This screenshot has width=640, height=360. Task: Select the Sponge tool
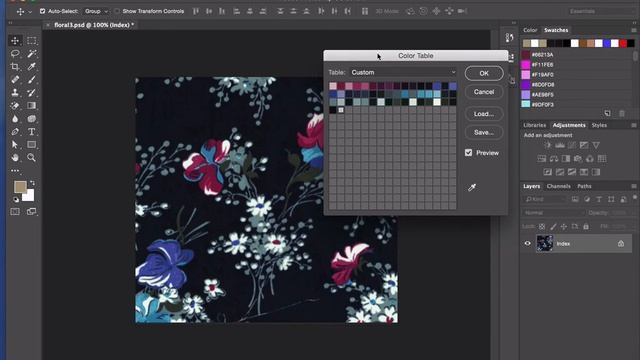[x=31, y=119]
